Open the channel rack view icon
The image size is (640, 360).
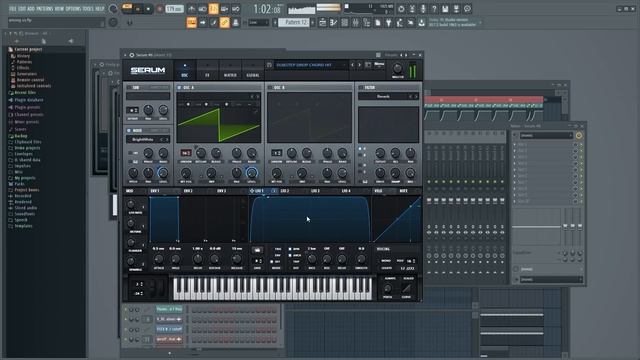pos(344,23)
